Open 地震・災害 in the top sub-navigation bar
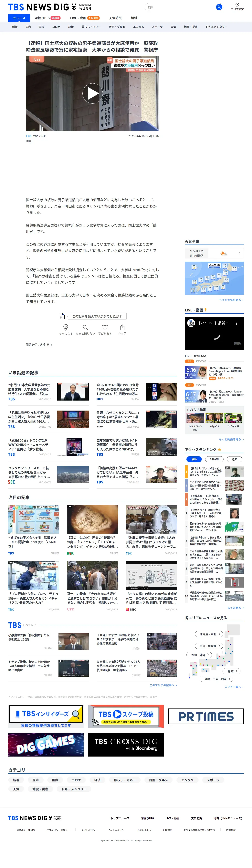Viewport: 252px width, 868px height. click(191, 27)
